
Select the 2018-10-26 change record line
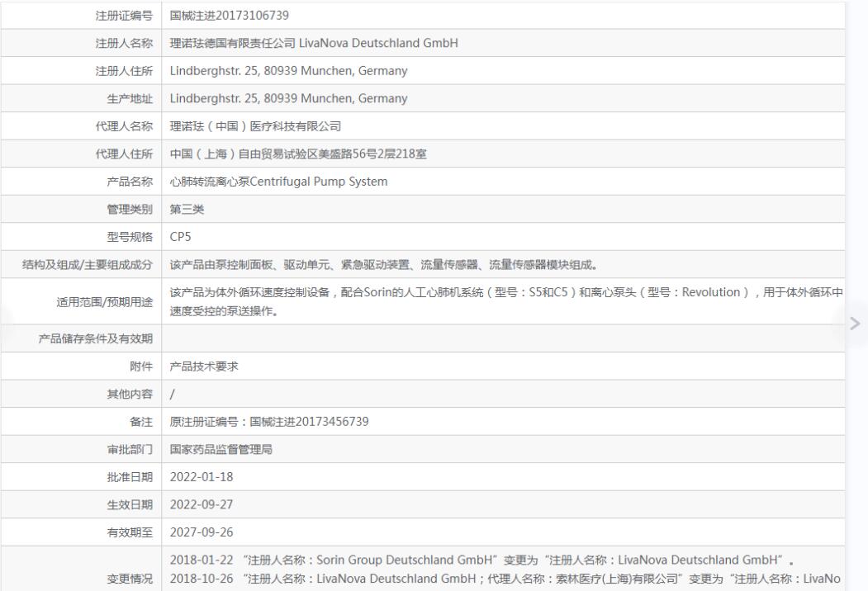coord(505,579)
